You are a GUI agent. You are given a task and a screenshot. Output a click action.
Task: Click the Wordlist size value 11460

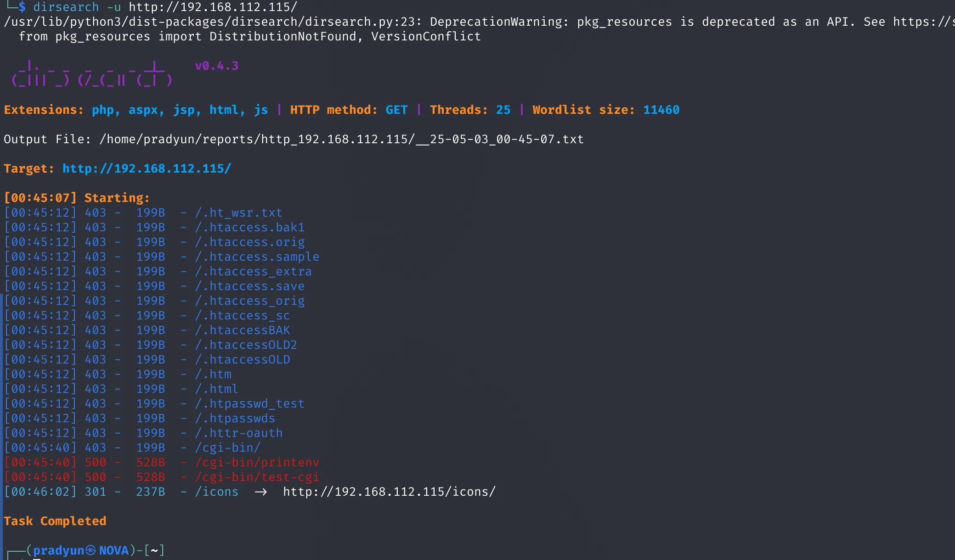661,110
